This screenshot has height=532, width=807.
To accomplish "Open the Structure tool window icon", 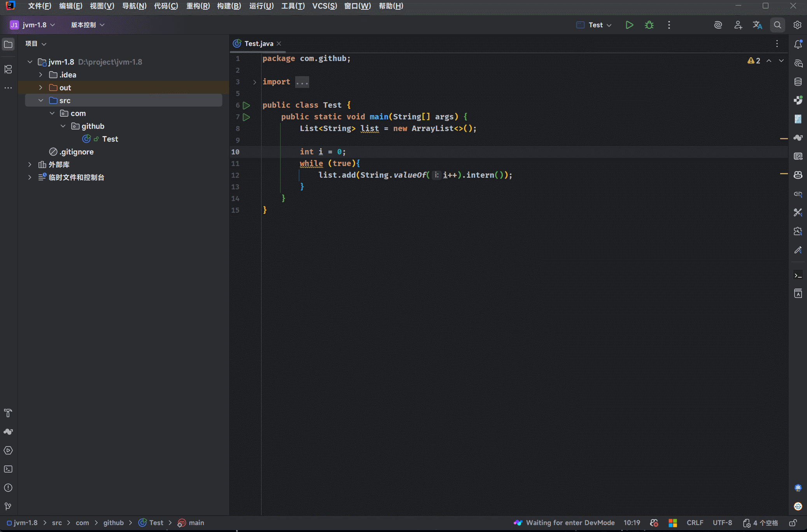I will click(8, 69).
